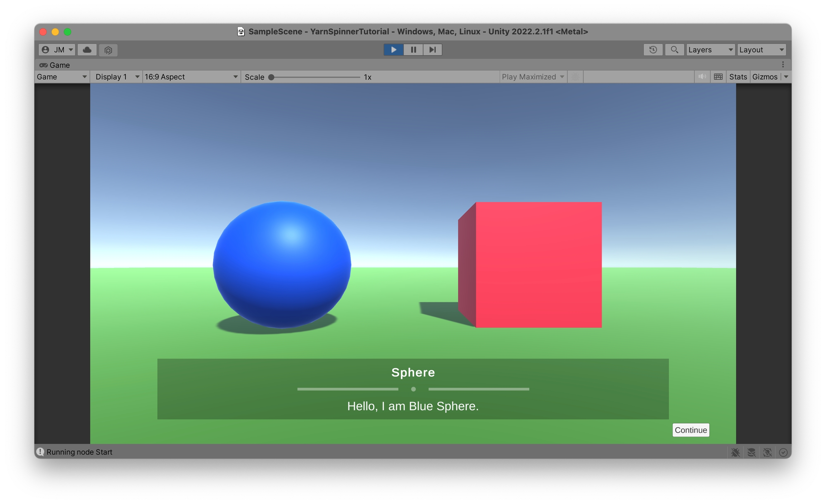Open the JM account dropdown
Viewport: 826px width, 504px height.
[x=57, y=49]
